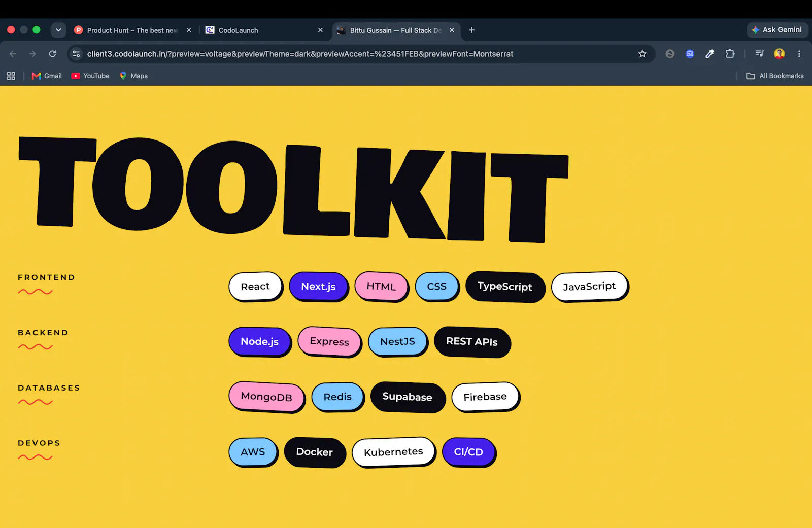Click the Ask Gemini button
This screenshot has width=812, height=528.
[777, 30]
